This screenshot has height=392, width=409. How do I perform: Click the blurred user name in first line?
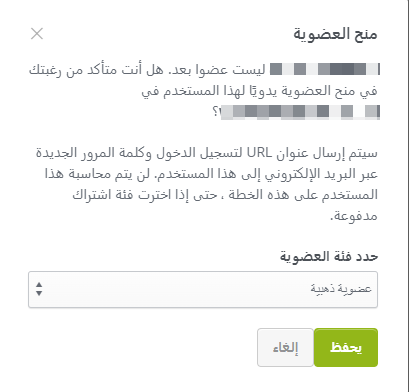click(325, 69)
